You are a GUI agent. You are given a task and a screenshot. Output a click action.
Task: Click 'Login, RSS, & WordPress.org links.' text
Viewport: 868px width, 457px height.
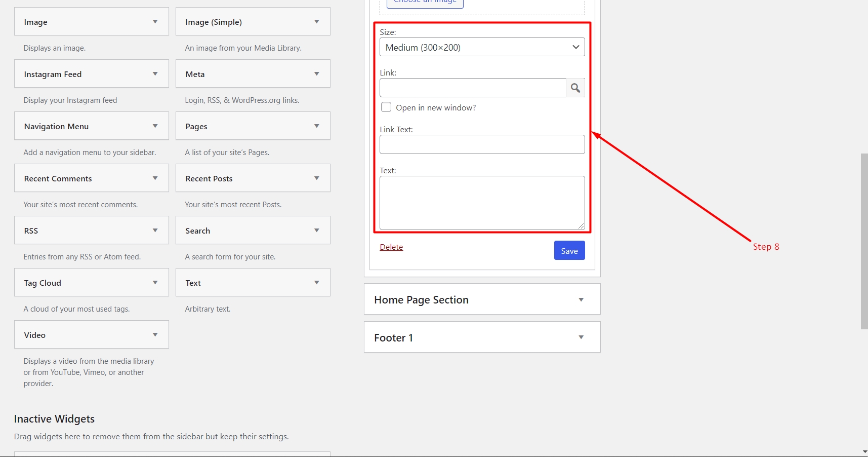click(x=242, y=100)
